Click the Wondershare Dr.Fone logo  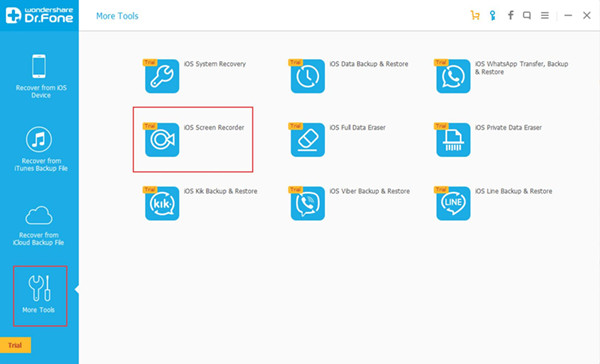[39, 15]
